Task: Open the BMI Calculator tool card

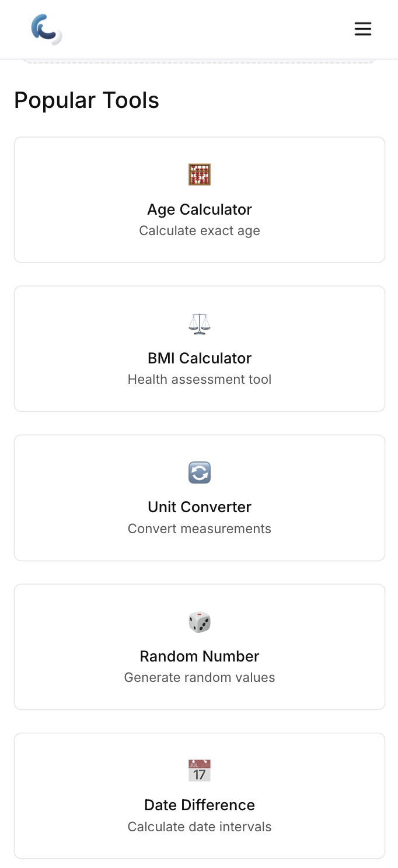Action: click(x=200, y=348)
